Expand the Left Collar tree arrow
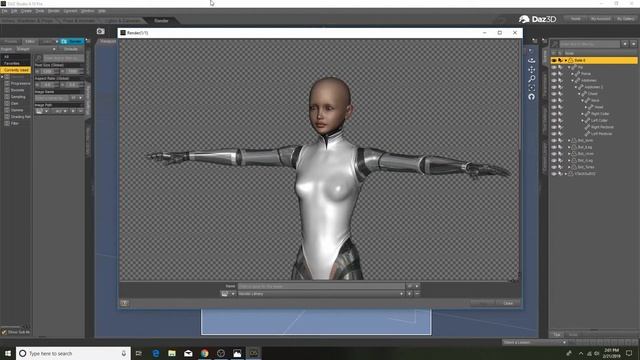The image size is (640, 360). [x=582, y=120]
